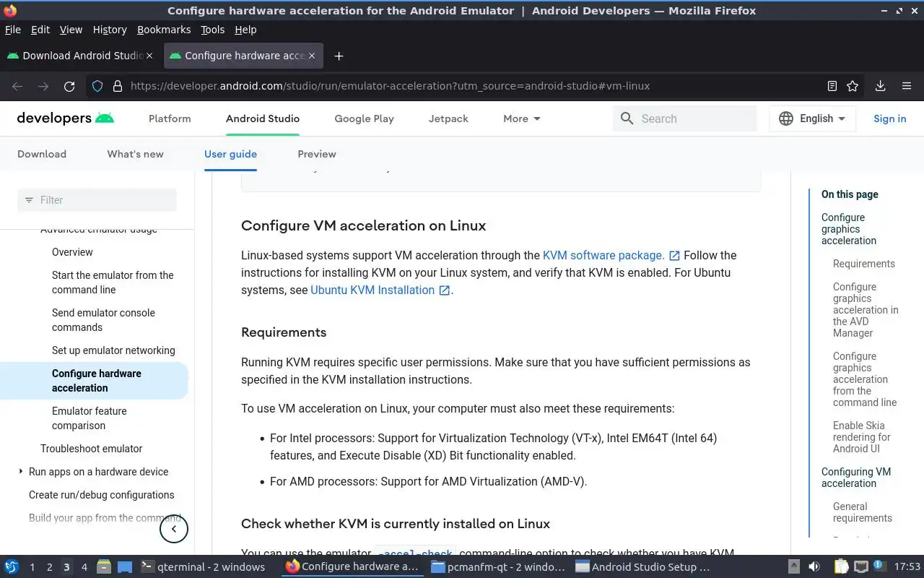
Task: Switch to virtual desktop 2
Action: click(49, 567)
